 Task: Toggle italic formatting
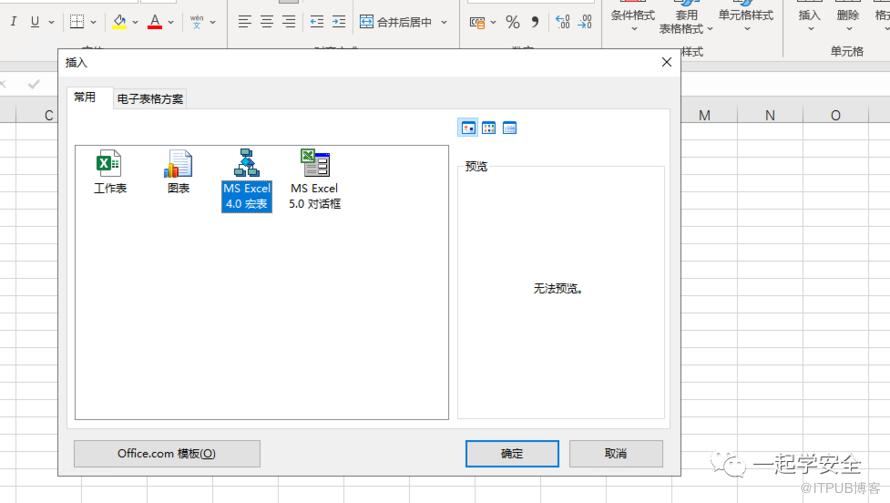click(x=13, y=22)
